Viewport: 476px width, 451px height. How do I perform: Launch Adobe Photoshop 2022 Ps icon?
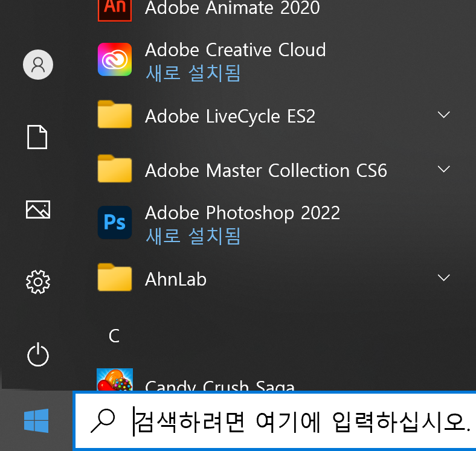point(115,222)
